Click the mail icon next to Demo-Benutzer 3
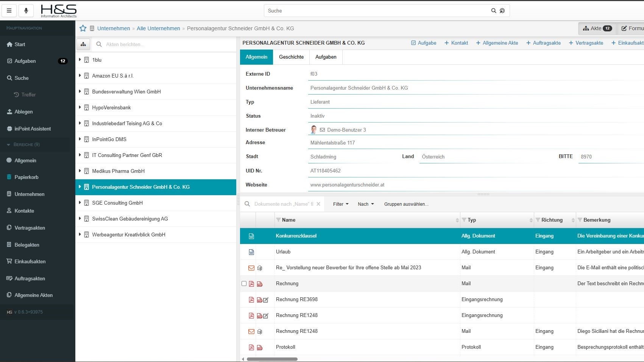 tap(322, 130)
